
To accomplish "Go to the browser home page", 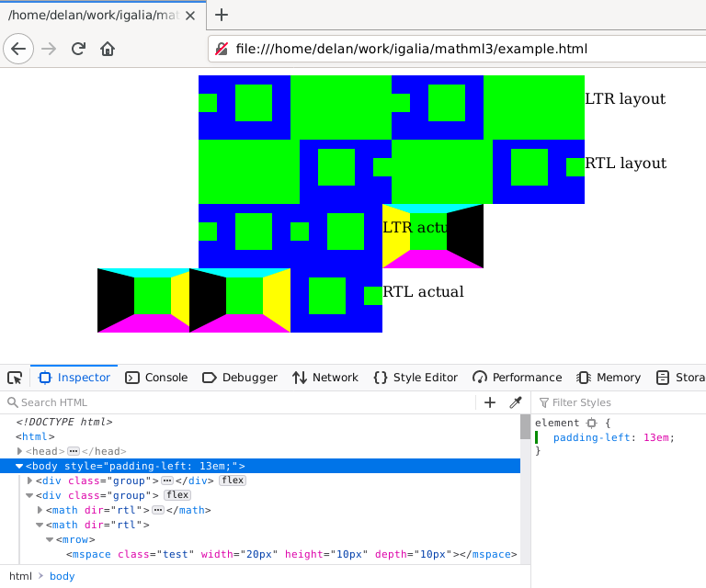I will click(108, 49).
